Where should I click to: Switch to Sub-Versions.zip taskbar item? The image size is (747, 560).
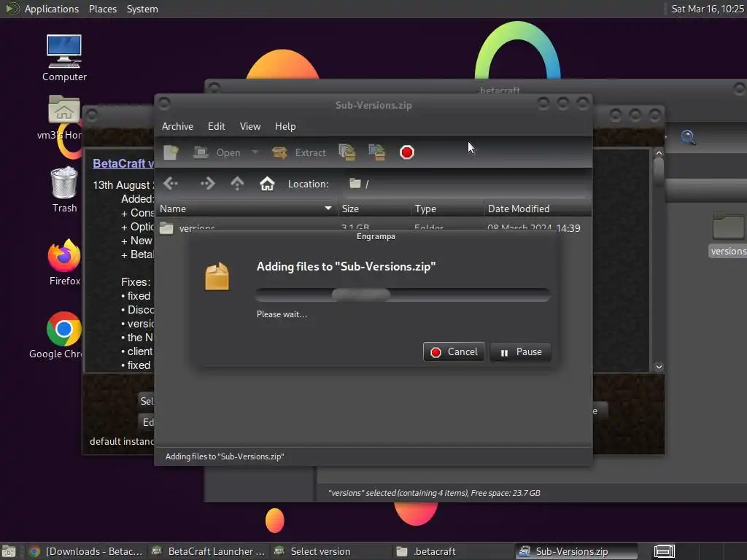click(576, 551)
